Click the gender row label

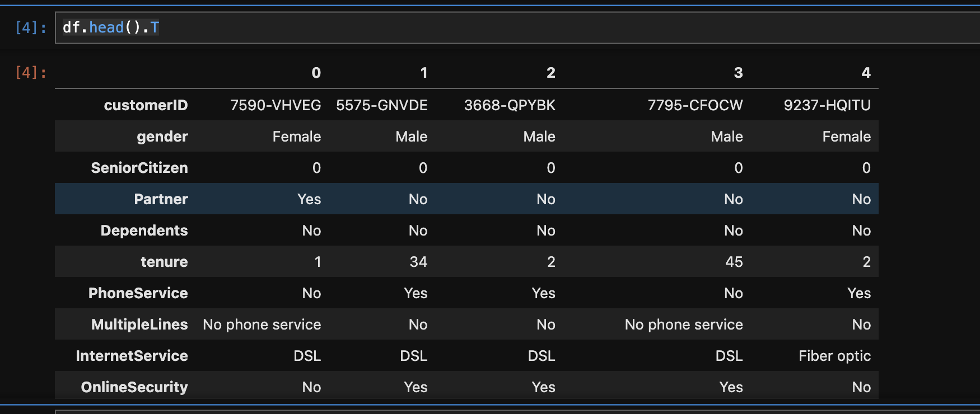pos(162,137)
